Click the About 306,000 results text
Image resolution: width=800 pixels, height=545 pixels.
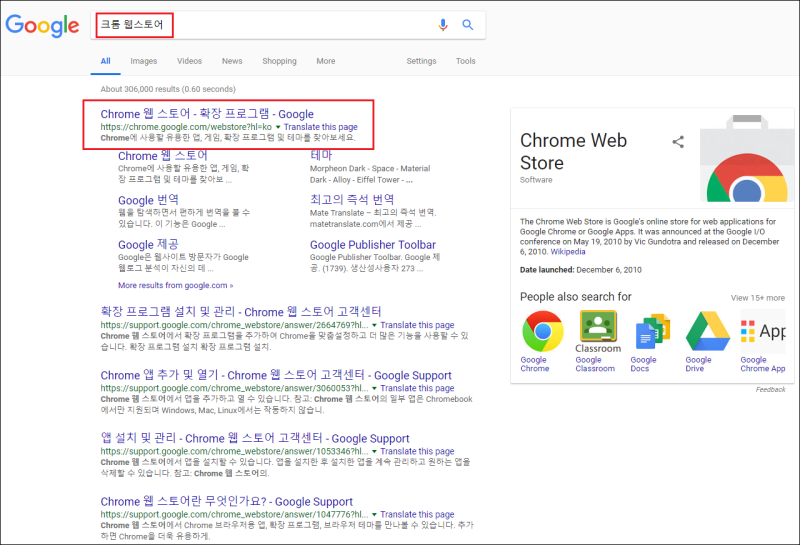click(x=168, y=89)
